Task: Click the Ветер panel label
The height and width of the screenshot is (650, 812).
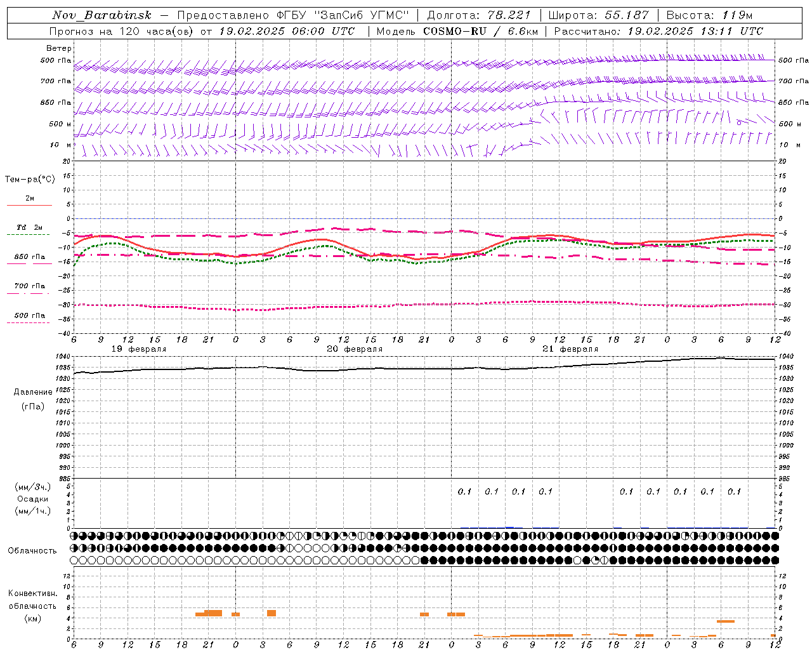Action: pos(59,48)
